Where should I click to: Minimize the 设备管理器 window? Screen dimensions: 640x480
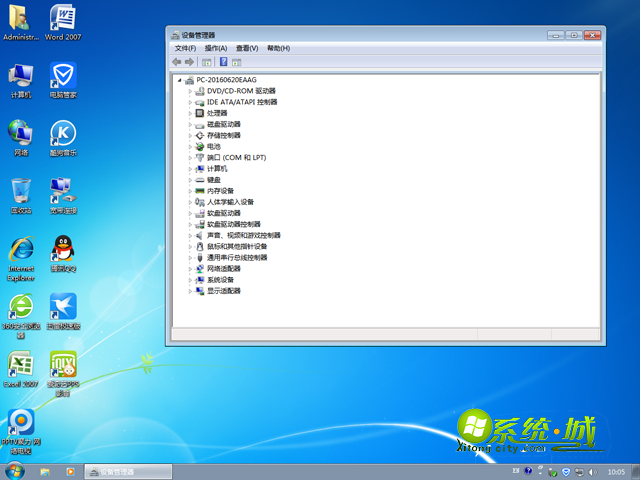[556, 36]
